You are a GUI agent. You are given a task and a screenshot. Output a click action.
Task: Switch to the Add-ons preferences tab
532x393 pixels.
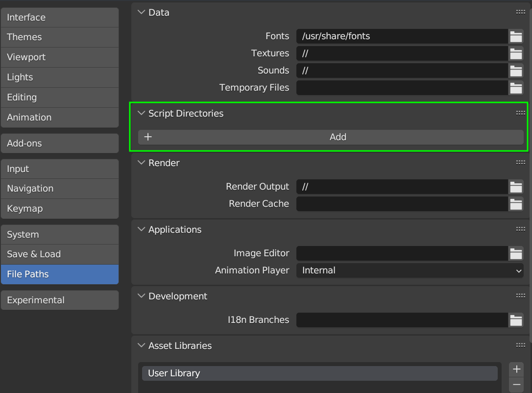[60, 144]
